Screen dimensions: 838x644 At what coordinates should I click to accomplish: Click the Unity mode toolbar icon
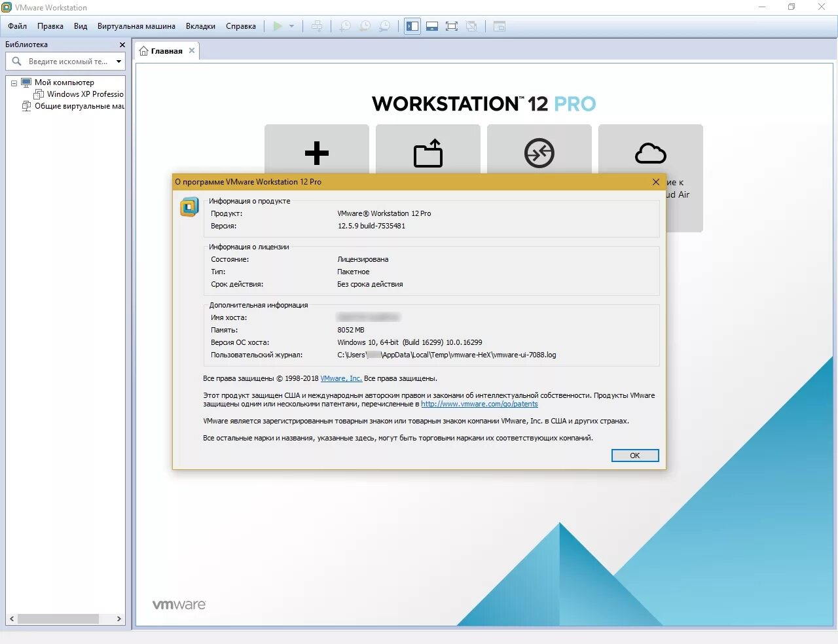pos(471,26)
